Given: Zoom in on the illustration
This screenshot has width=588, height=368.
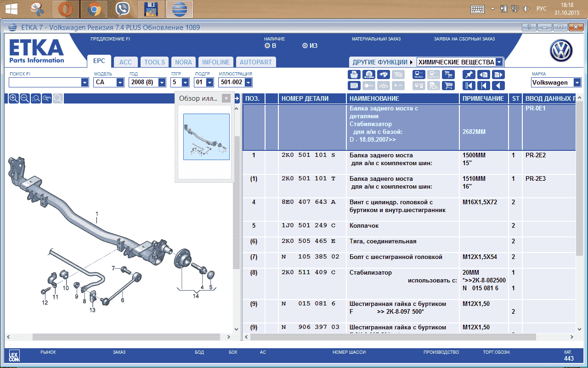Looking at the screenshot, I should pyautogui.click(x=14, y=98).
